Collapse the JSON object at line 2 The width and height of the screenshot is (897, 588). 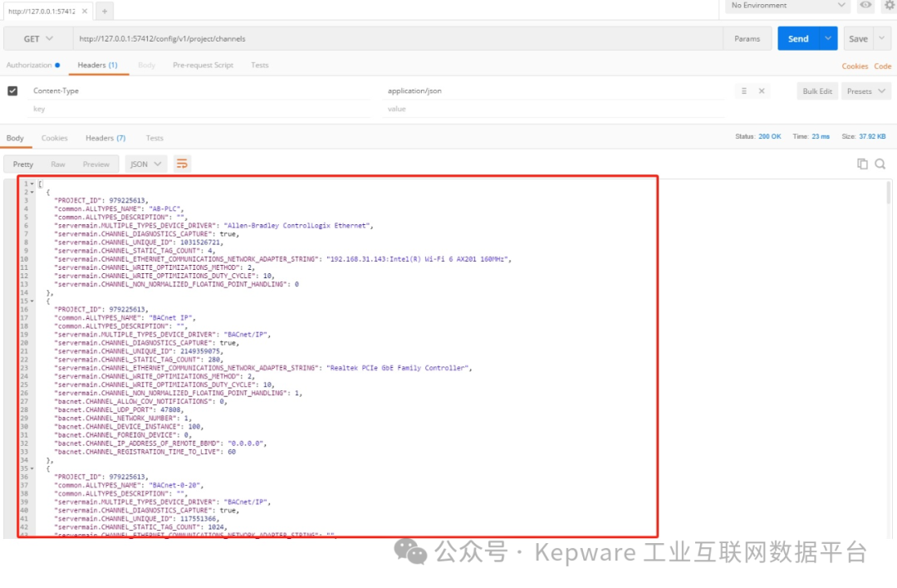click(32, 192)
